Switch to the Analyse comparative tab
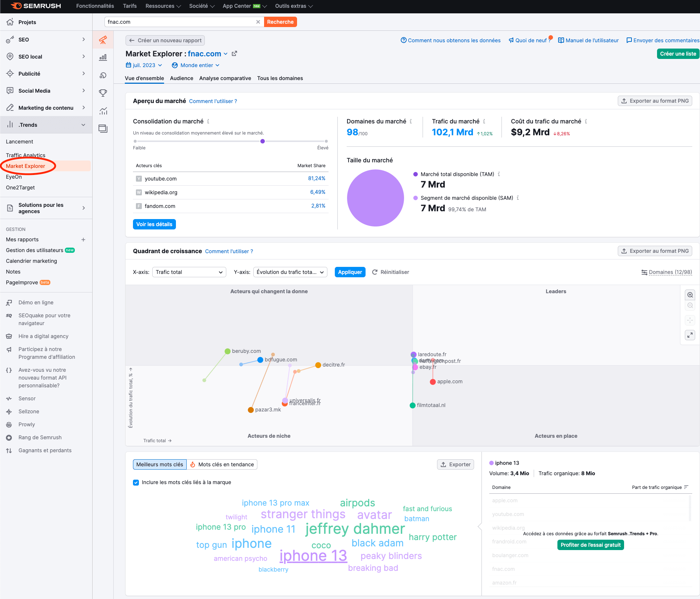Viewport: 700px width, 599px height. 225,78
